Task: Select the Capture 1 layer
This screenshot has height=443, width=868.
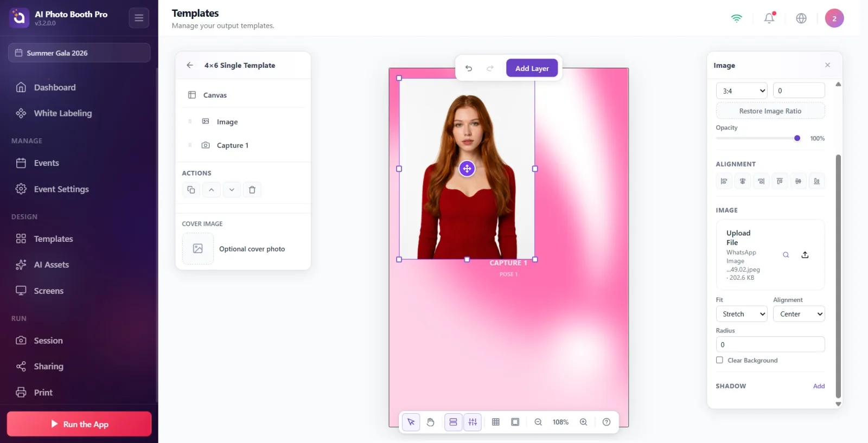Action: point(243,145)
